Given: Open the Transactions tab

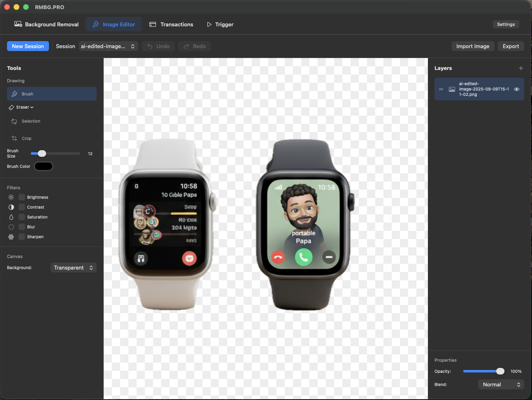Looking at the screenshot, I should pyautogui.click(x=171, y=25).
